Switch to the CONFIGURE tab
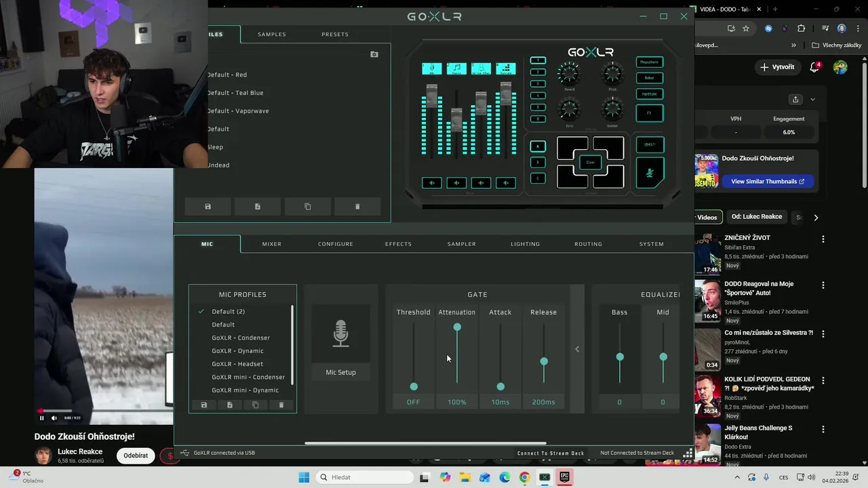Screen dimensions: 868x488 tap(336, 244)
